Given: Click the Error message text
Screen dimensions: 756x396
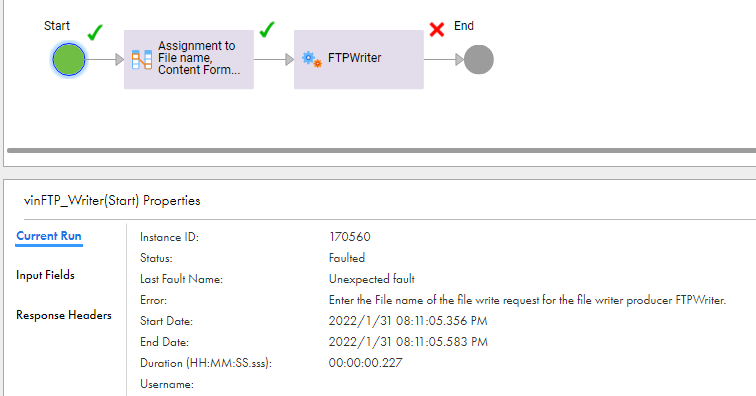Looking at the screenshot, I should tap(527, 300).
